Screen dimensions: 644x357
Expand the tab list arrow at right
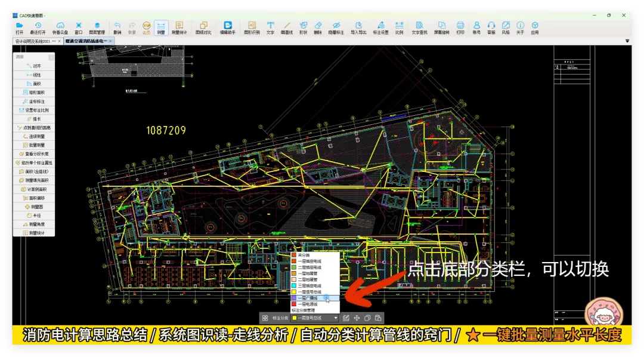(x=627, y=41)
